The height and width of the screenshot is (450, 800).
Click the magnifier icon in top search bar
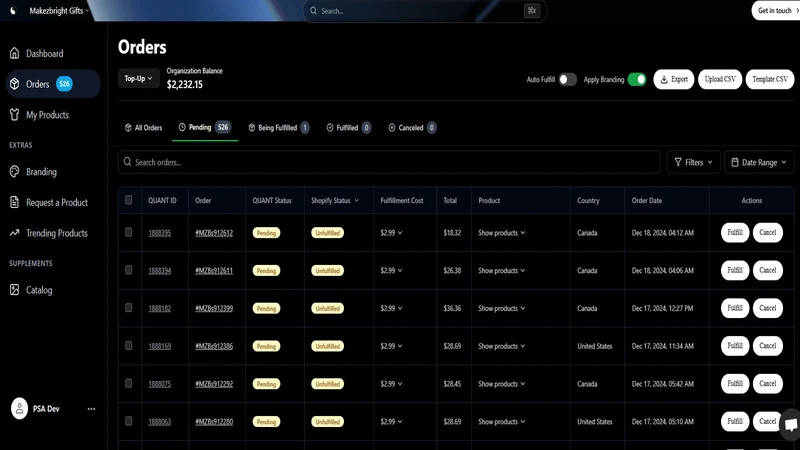tap(313, 11)
